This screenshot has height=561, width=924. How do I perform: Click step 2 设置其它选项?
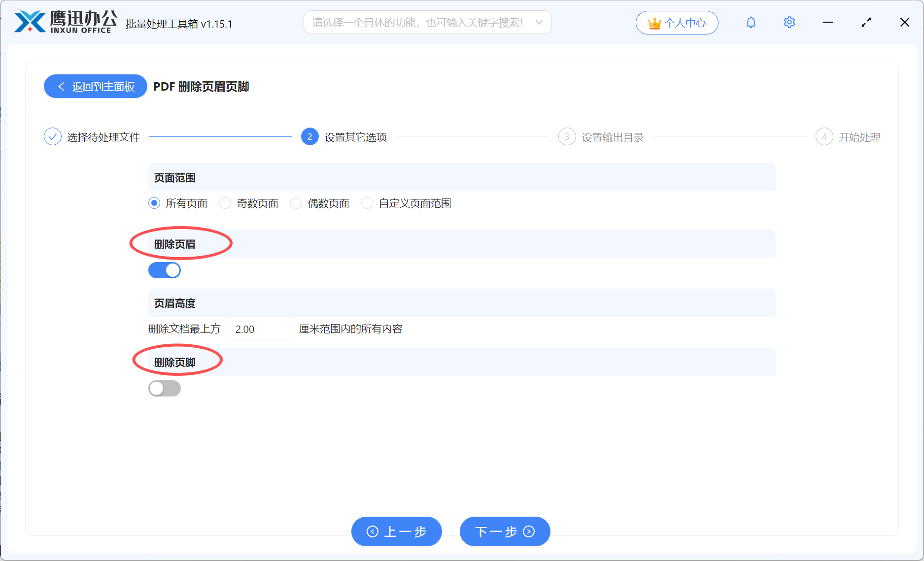point(344,137)
